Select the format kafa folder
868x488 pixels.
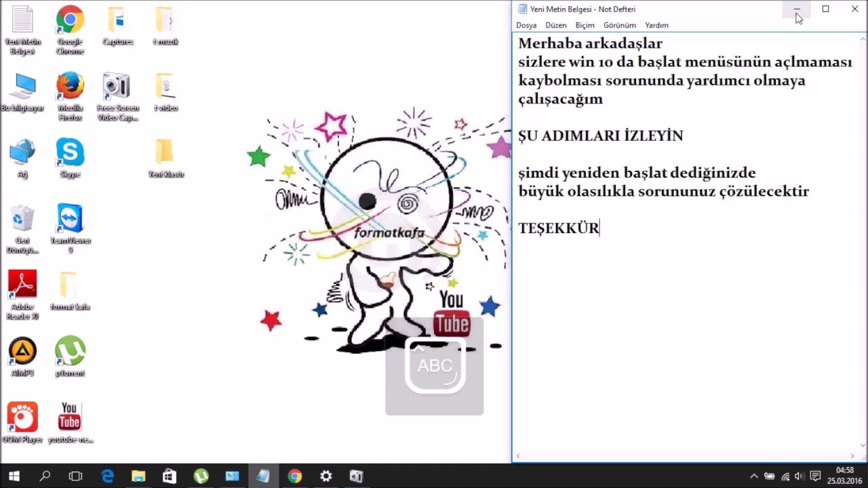click(70, 291)
